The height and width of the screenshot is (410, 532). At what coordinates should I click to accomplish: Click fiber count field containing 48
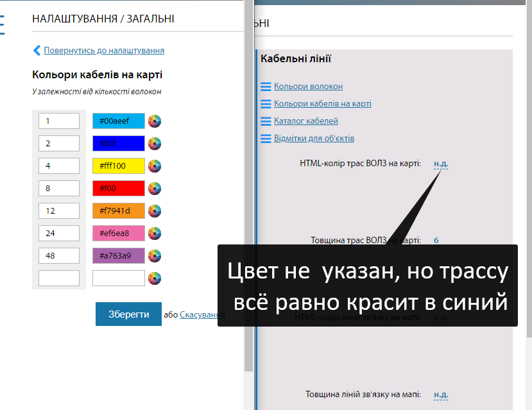(59, 256)
